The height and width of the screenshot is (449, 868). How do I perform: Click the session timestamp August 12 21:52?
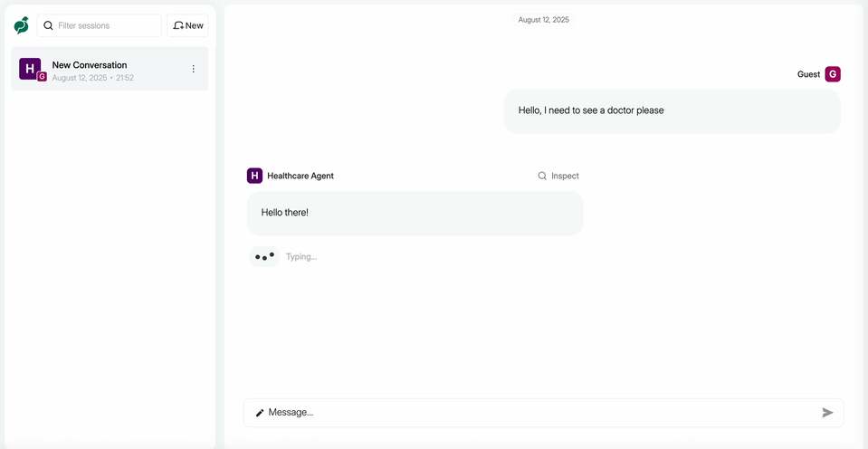pos(92,79)
